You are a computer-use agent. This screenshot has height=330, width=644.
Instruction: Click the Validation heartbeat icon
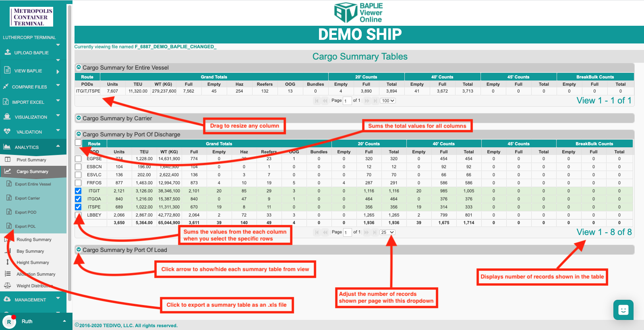7,132
